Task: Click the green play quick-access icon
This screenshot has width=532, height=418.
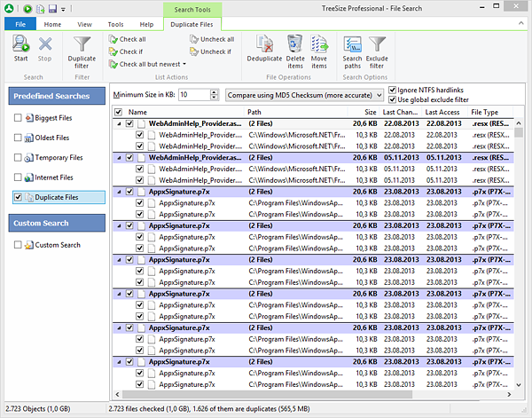Action: pos(27,9)
